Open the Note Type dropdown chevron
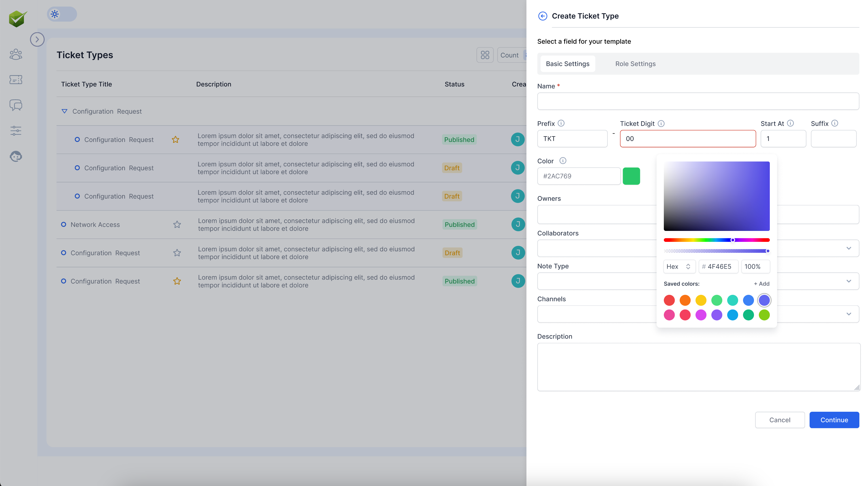This screenshot has height=486, width=868. click(x=849, y=281)
